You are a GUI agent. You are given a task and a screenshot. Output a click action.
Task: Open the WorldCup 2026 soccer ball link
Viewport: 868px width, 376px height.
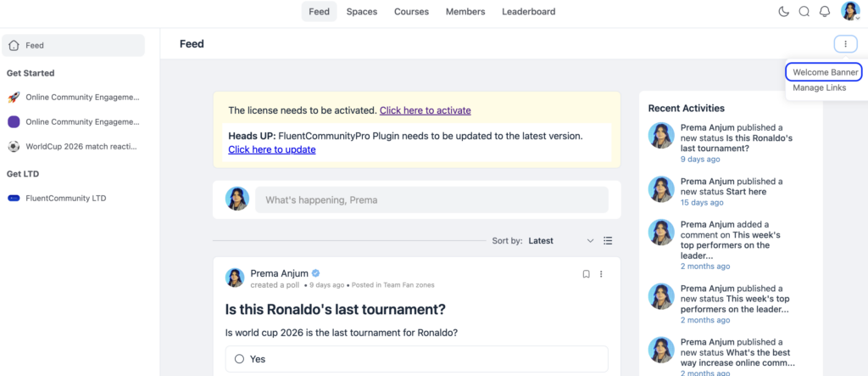[x=14, y=146]
